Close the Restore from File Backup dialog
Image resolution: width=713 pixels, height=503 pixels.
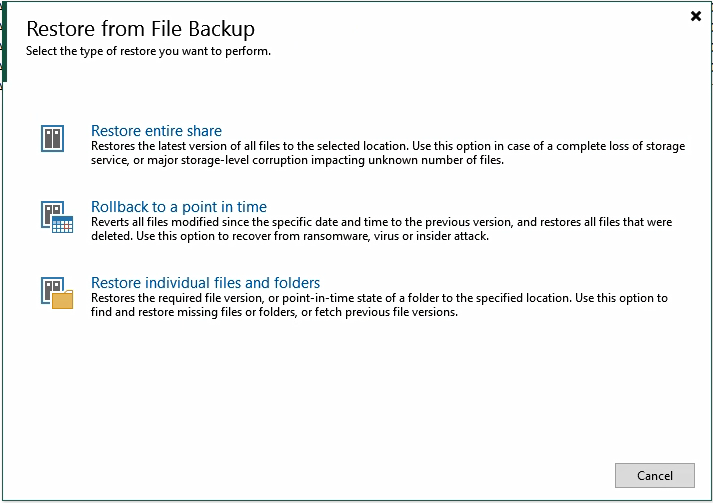pyautogui.click(x=696, y=16)
